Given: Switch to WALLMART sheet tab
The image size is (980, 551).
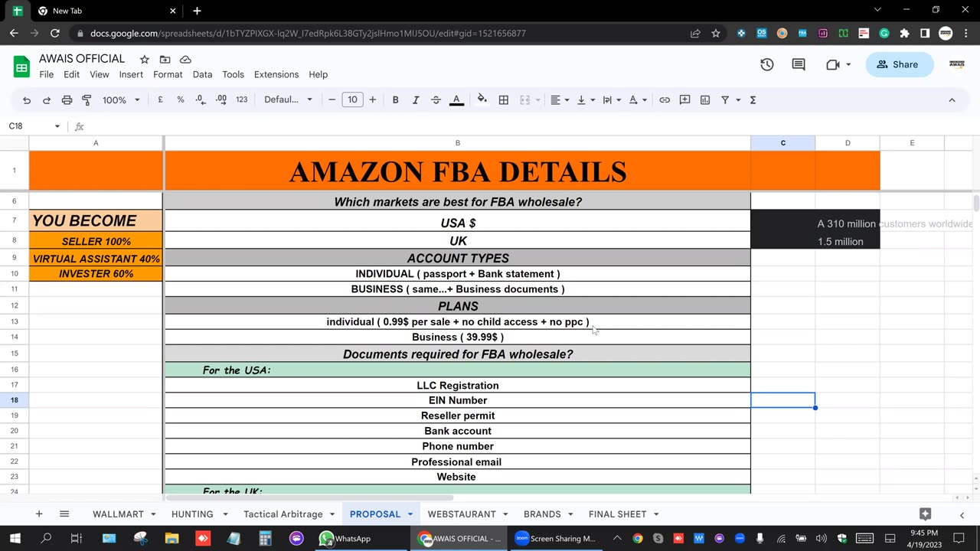Looking at the screenshot, I should pyautogui.click(x=118, y=514).
